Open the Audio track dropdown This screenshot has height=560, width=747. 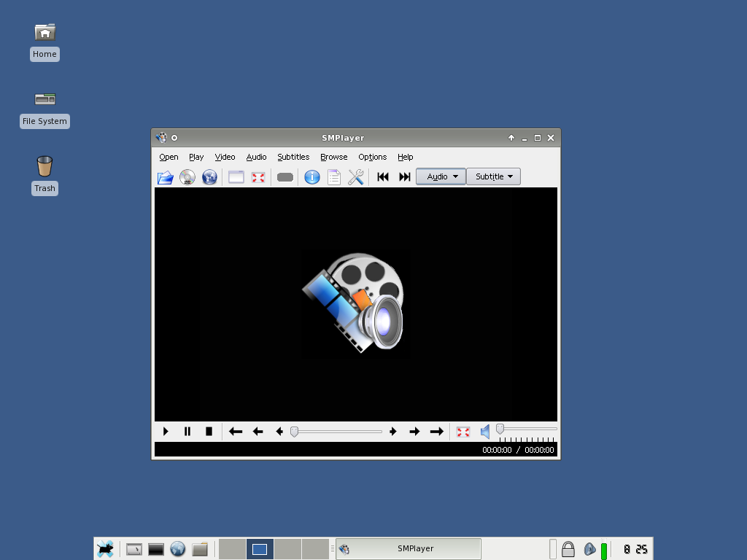pos(441,176)
